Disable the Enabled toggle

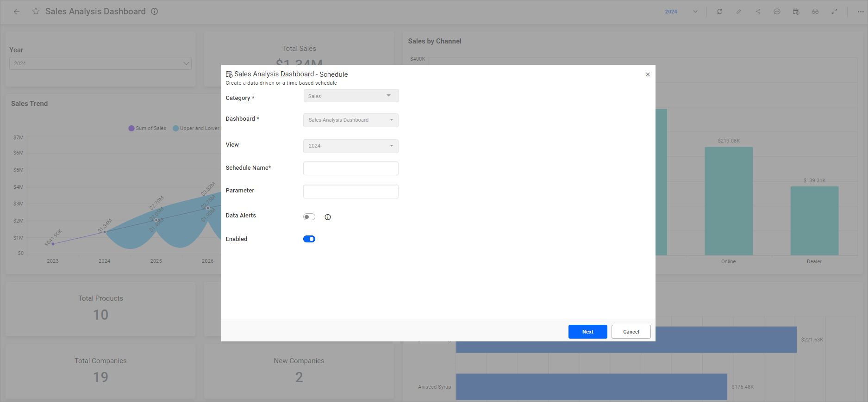click(x=309, y=239)
